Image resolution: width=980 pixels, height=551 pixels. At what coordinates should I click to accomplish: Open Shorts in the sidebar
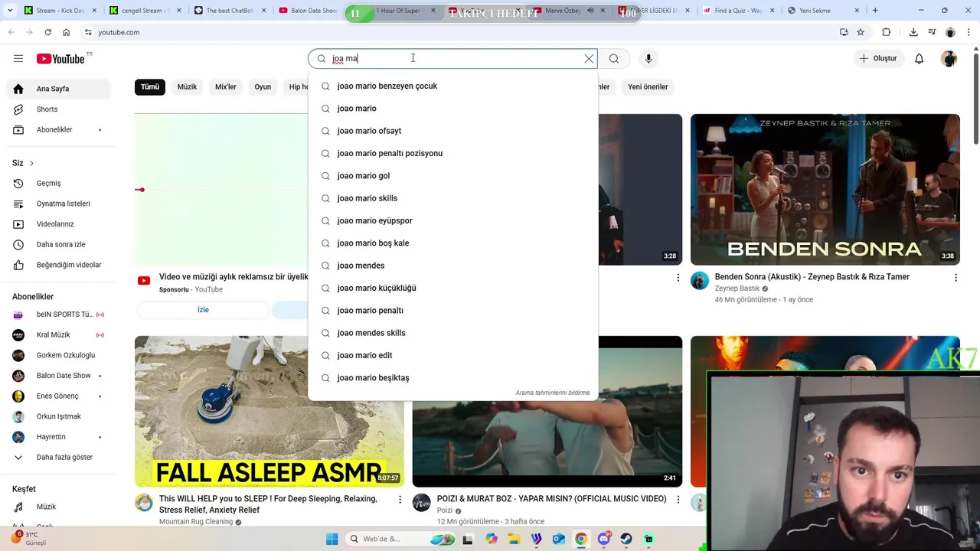[58, 109]
